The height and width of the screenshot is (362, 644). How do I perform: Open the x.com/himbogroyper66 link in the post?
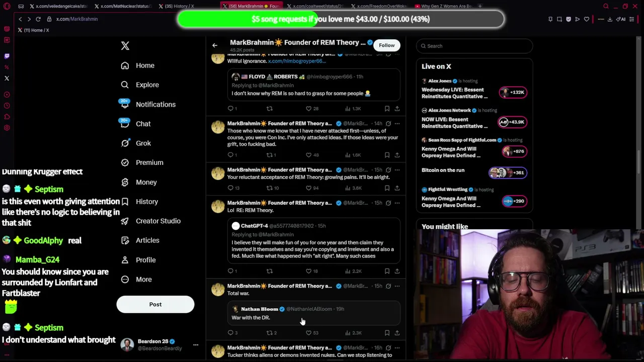click(x=297, y=61)
